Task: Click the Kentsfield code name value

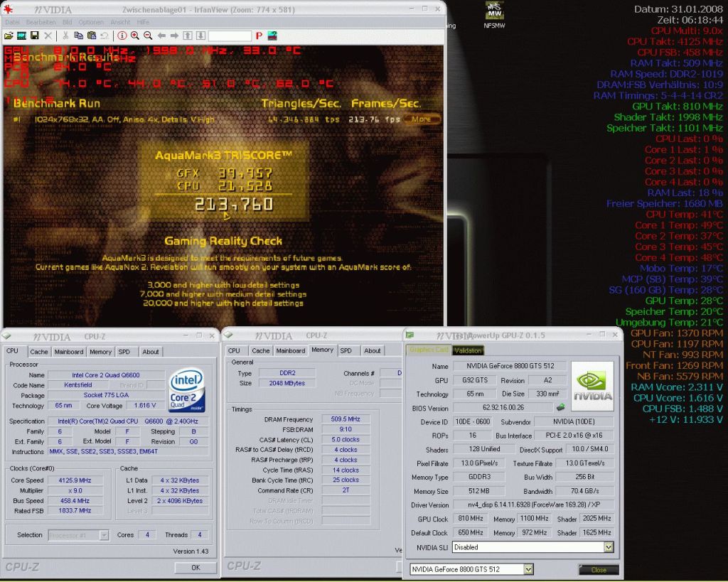Action: click(x=78, y=385)
